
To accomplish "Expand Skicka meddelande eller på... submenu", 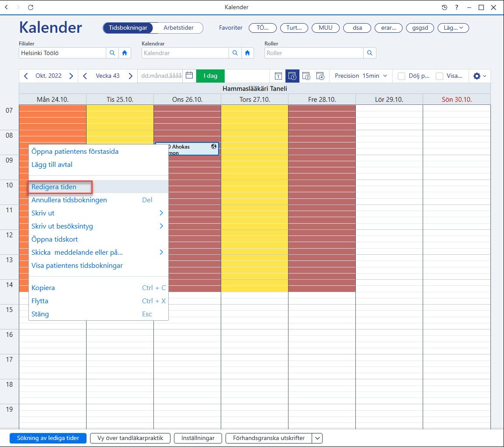I will click(161, 252).
